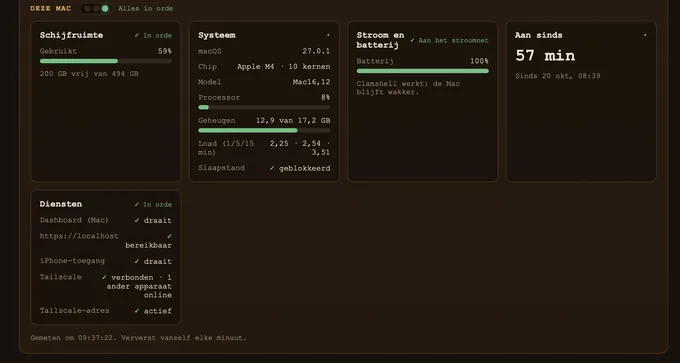Click the macOS version 27.0.1 value
Screen dimensions: 680x363
coord(316,51)
